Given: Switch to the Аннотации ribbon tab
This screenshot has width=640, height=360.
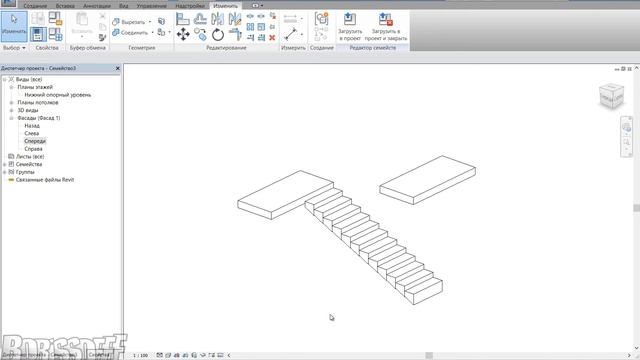Looking at the screenshot, I should 97,6.
